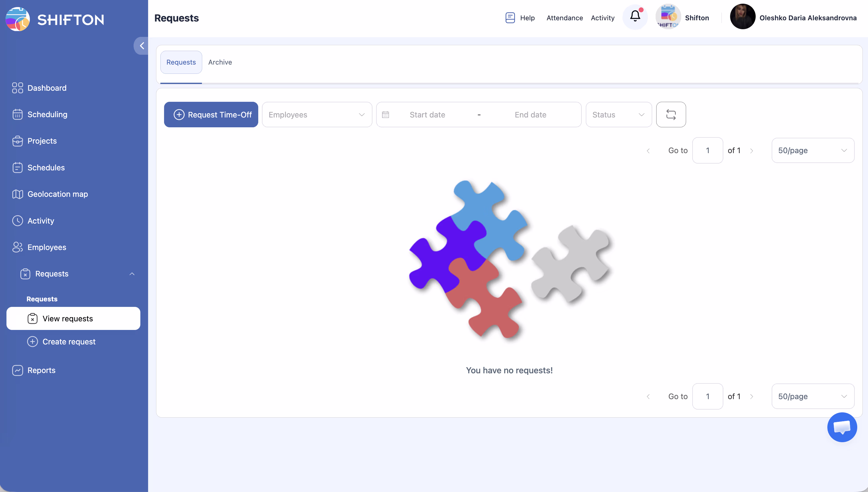The height and width of the screenshot is (492, 868).
Task: Open the Status filter dropdown
Action: (618, 115)
